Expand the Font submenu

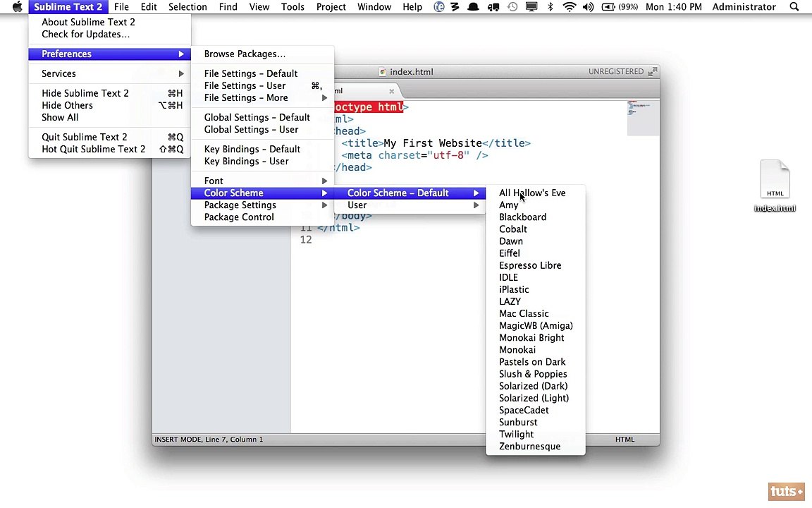click(262, 181)
